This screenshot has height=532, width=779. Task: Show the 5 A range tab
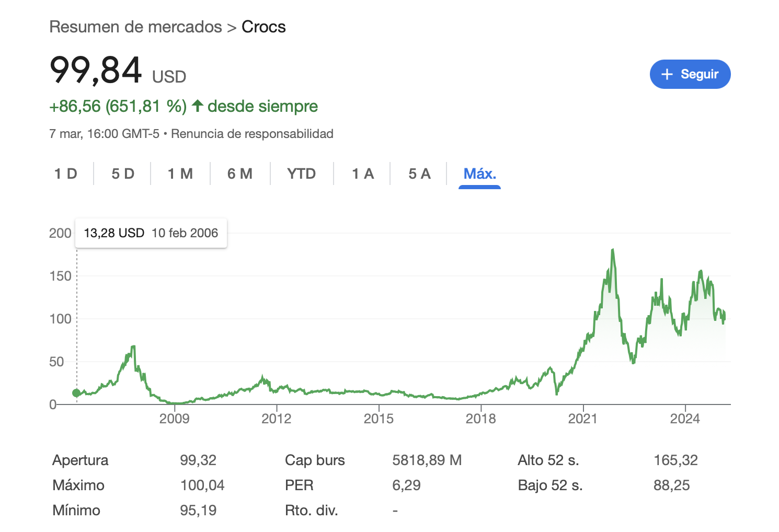pos(419,174)
